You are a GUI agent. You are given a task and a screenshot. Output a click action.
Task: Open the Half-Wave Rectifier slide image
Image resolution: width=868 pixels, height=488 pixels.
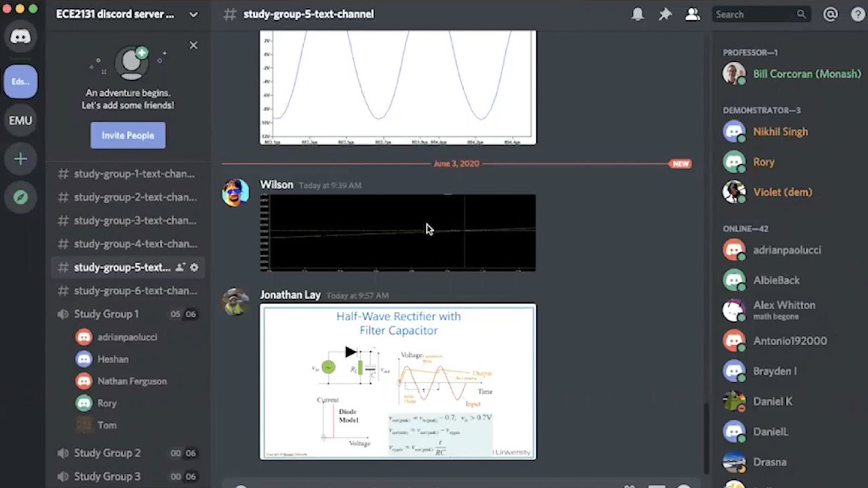398,382
